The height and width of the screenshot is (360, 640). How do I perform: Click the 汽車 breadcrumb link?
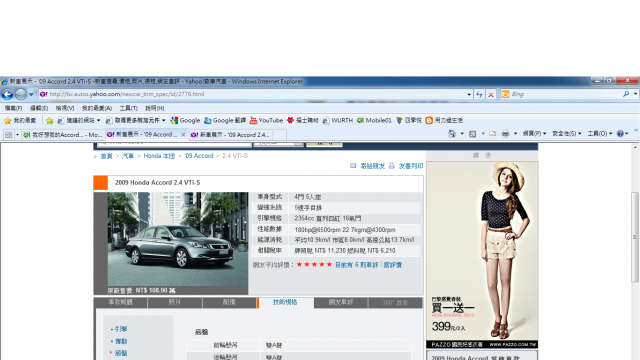point(128,156)
